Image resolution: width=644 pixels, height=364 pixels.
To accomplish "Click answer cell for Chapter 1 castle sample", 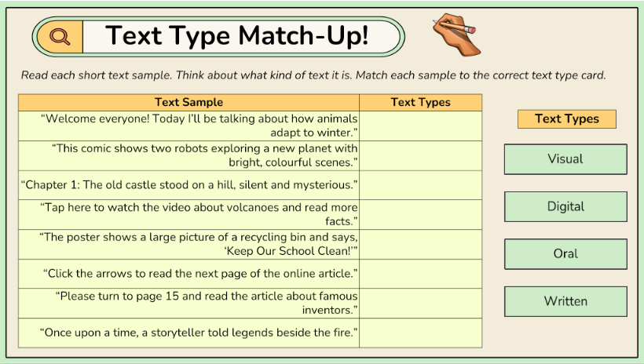I will coord(420,185).
